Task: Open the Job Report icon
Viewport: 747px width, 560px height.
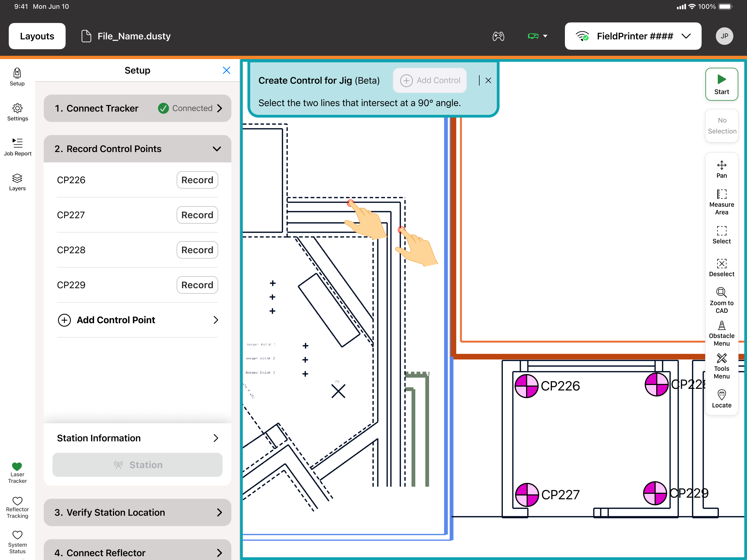Action: (x=17, y=147)
